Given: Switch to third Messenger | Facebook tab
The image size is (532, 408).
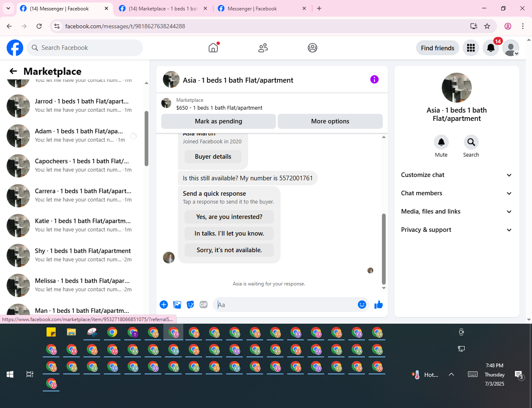Looking at the screenshot, I should 262,8.
